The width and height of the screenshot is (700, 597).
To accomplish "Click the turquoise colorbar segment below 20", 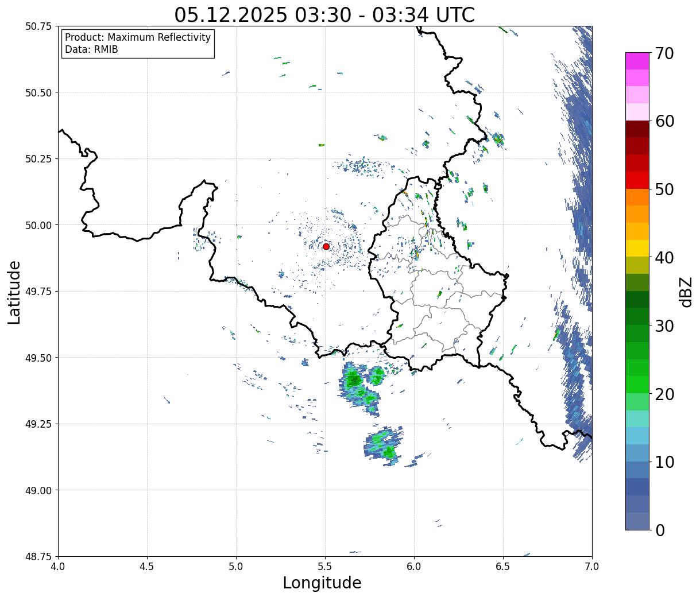I will (x=637, y=418).
